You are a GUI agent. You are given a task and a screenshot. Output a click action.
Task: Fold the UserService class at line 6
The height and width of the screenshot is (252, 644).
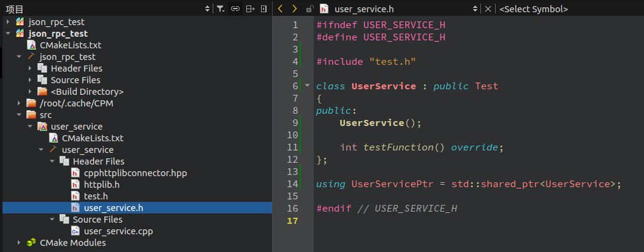[307, 86]
